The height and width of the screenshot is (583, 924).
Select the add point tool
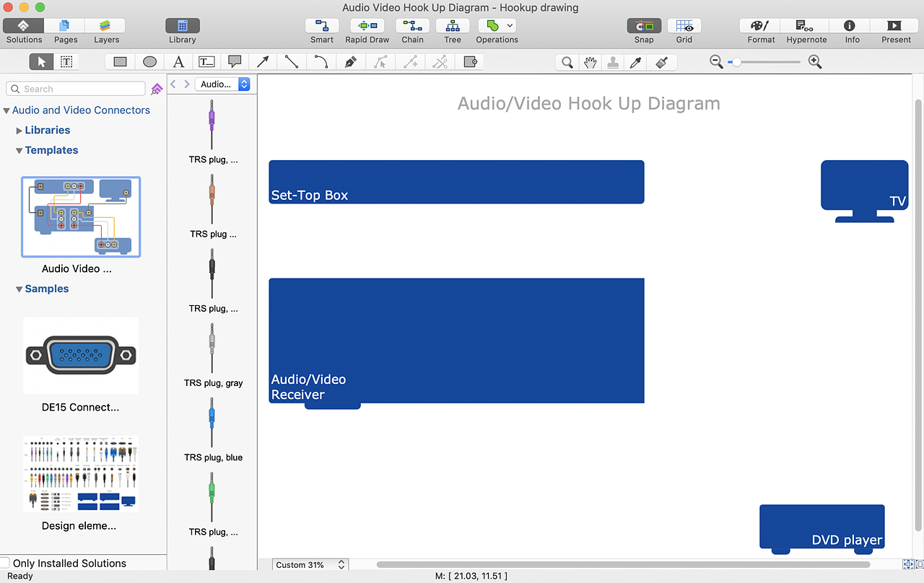click(411, 62)
